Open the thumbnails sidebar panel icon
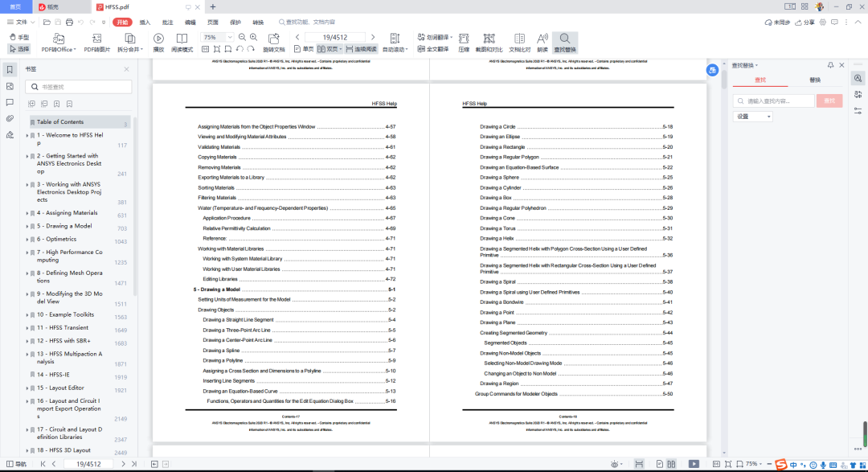Viewport: 868px width, 472px height. click(x=10, y=86)
